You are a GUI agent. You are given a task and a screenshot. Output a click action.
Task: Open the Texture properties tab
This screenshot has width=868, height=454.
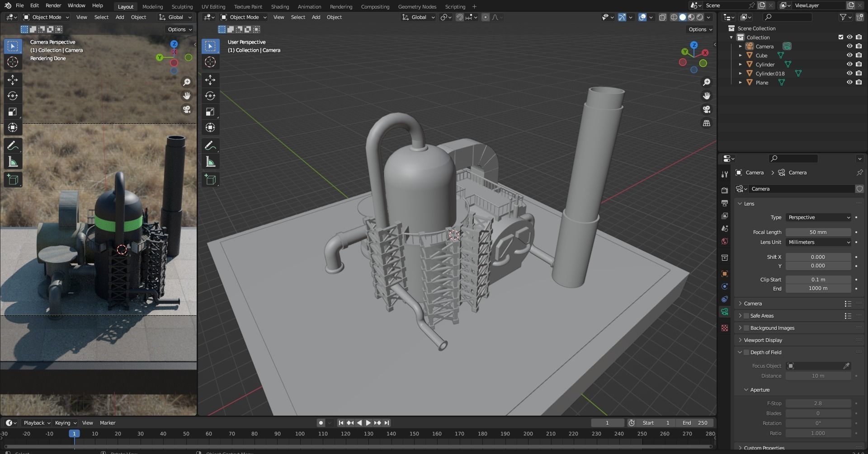coord(725,328)
